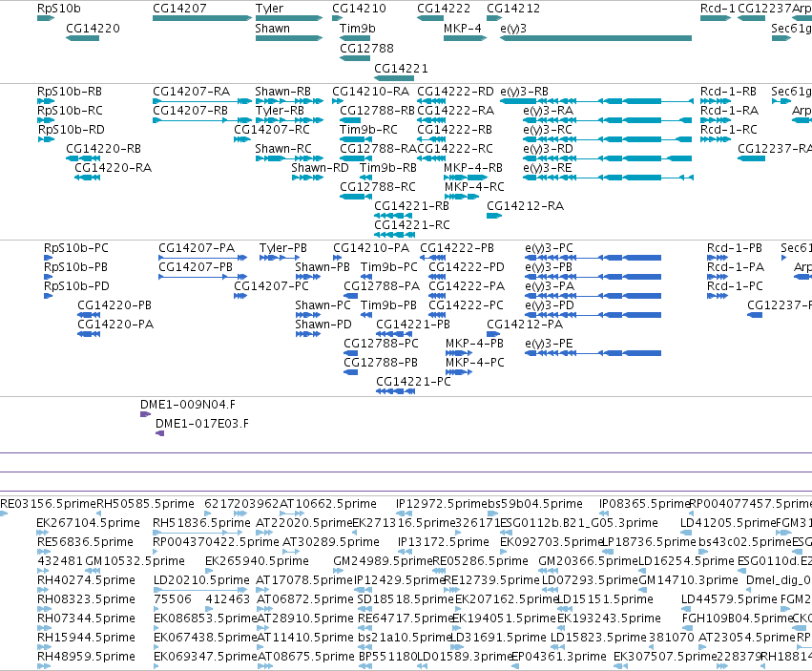Select protein Shawn-PD
Screen dimensions: 812x671
(323, 325)
